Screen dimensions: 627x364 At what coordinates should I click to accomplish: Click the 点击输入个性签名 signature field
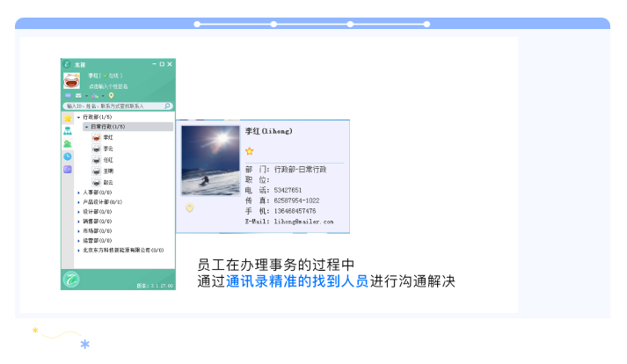point(108,86)
